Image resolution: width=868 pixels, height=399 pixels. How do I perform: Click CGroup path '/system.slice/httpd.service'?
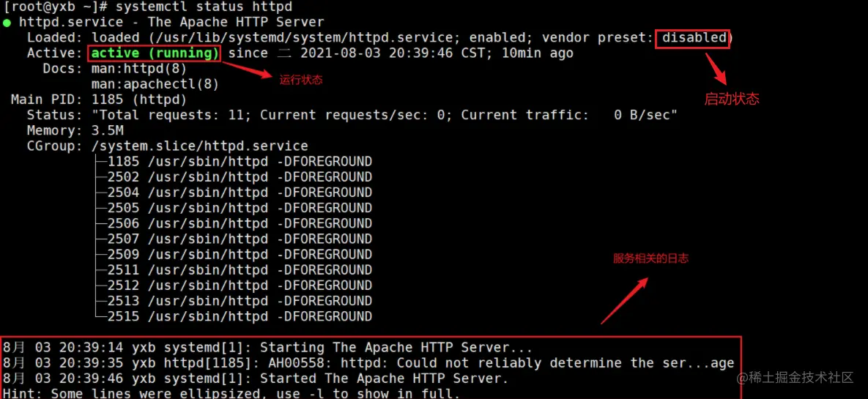point(199,146)
